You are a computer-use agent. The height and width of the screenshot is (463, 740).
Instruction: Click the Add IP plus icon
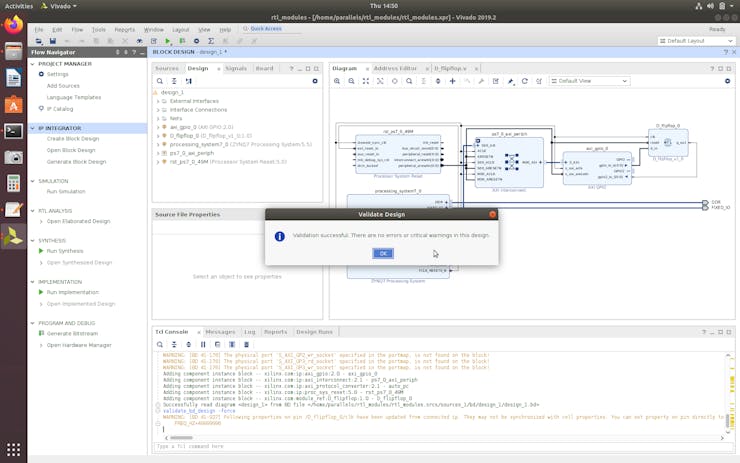pyautogui.click(x=452, y=81)
